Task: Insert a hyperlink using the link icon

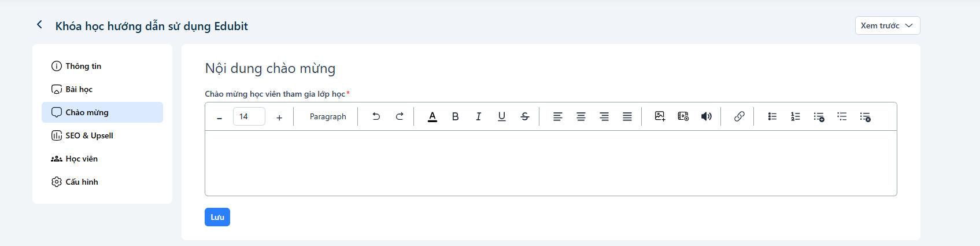Action: tap(739, 116)
